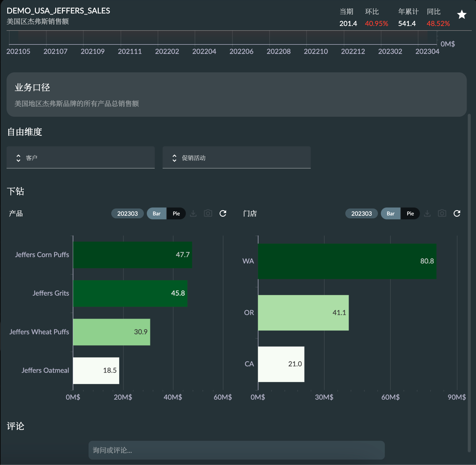Select Bar view on the 产品 chart
The image size is (476, 465).
pos(156,213)
